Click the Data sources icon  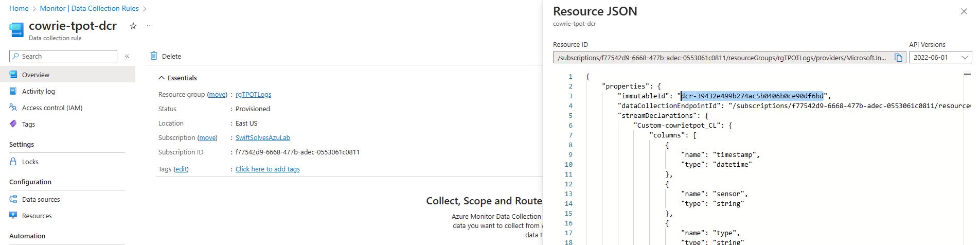(x=13, y=199)
